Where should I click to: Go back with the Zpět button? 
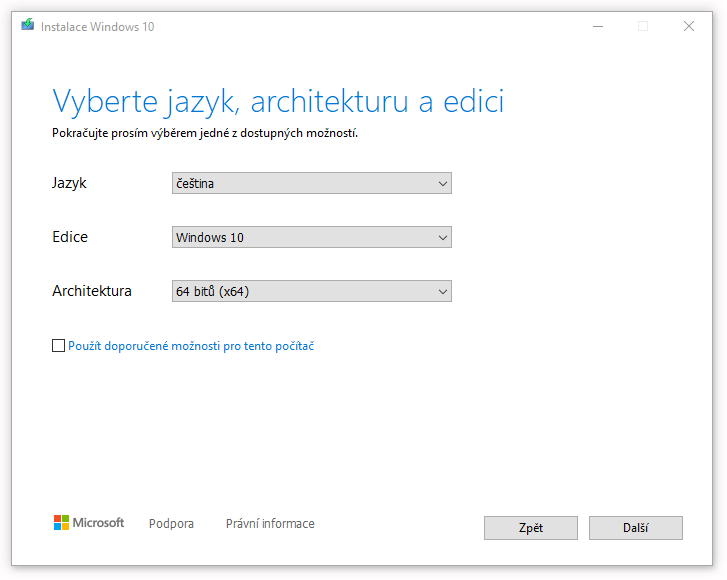click(531, 528)
